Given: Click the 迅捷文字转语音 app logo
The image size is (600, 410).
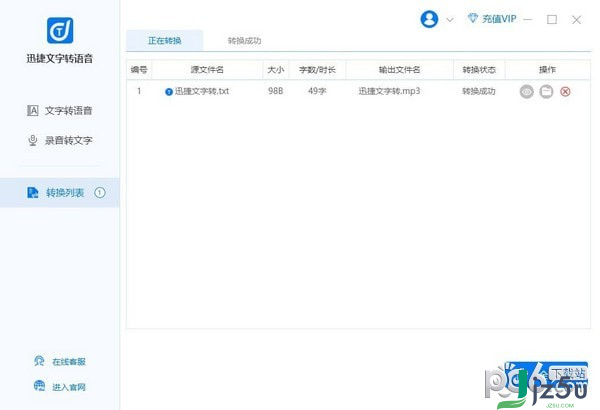Looking at the screenshot, I should [60, 30].
